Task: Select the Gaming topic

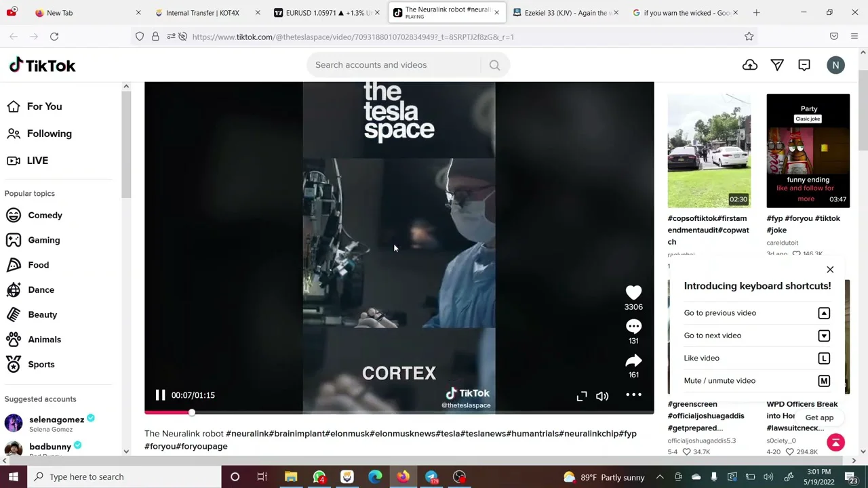Action: [x=33, y=240]
